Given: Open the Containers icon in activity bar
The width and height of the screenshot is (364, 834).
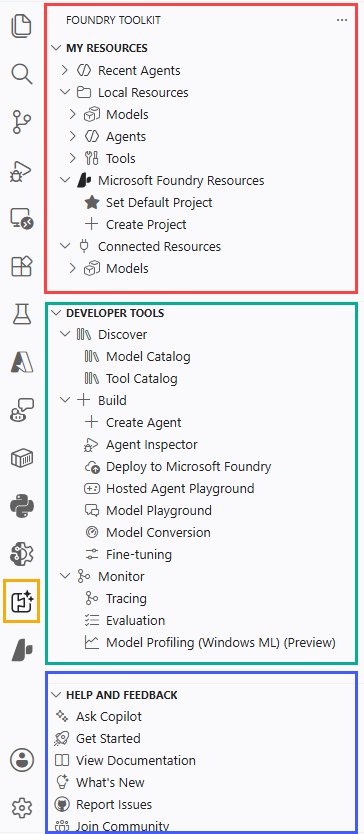Looking at the screenshot, I should [22, 458].
